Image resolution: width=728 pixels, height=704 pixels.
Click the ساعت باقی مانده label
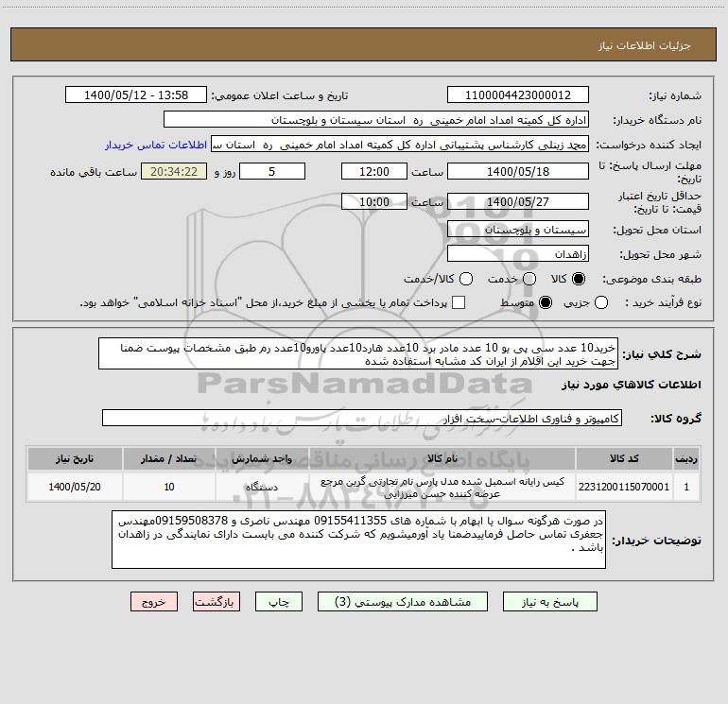tap(94, 172)
